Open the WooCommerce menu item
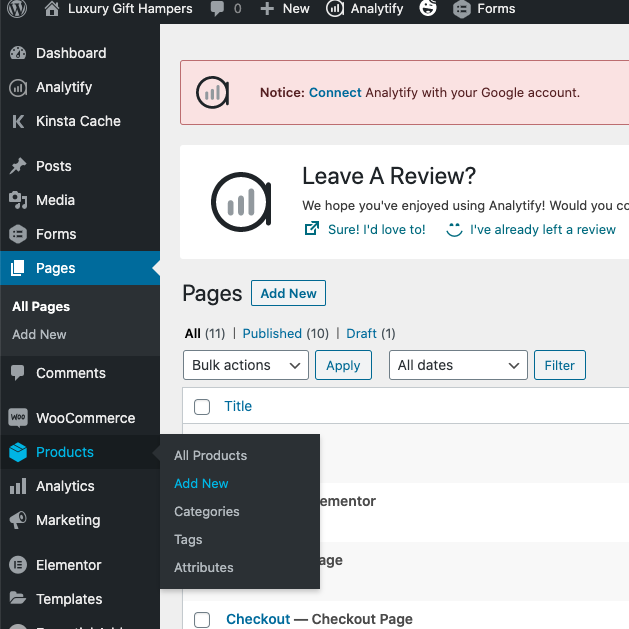 pyautogui.click(x=85, y=418)
